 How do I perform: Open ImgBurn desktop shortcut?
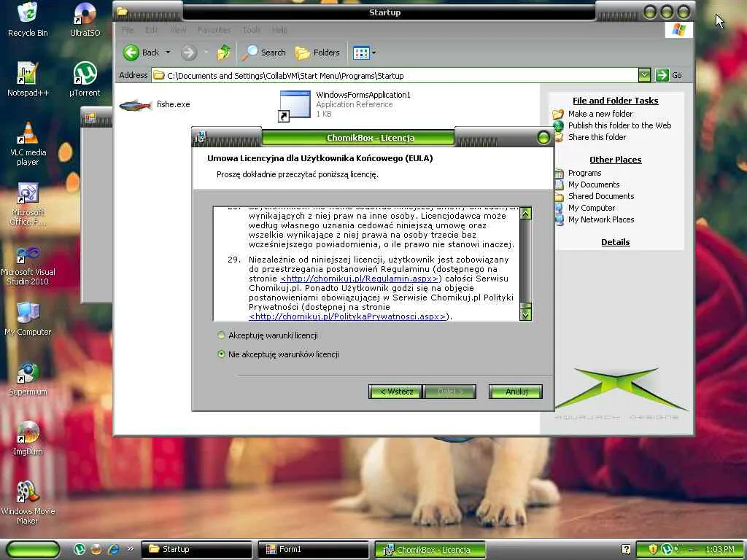coord(28,438)
